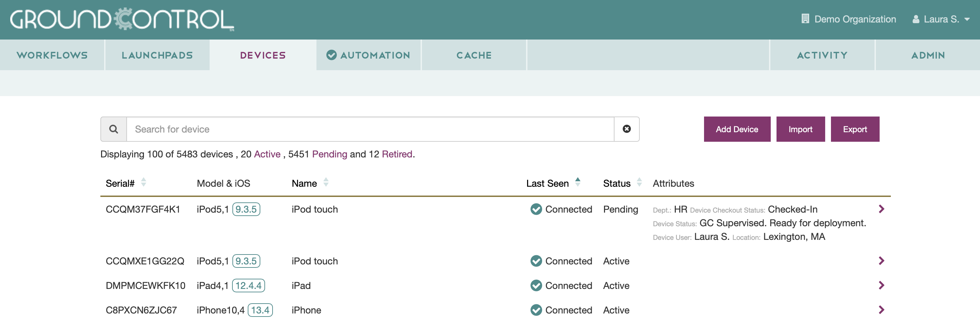This screenshot has height=323, width=980.
Task: Filter by the Active devices link
Action: coord(267,154)
